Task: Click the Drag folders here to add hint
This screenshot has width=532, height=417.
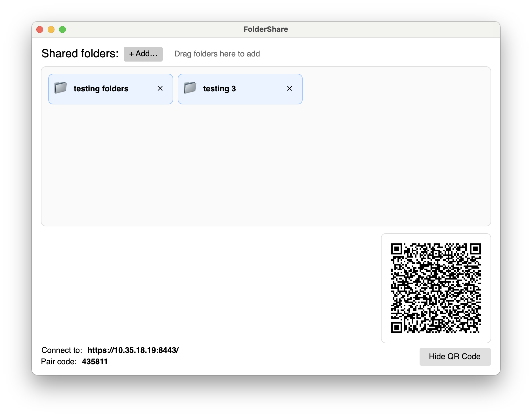Action: 217,54
